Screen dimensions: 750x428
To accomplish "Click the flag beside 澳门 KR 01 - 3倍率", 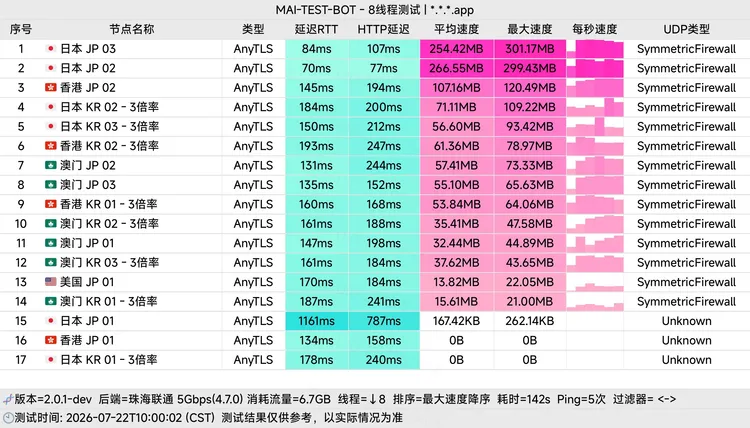I will tap(51, 301).
